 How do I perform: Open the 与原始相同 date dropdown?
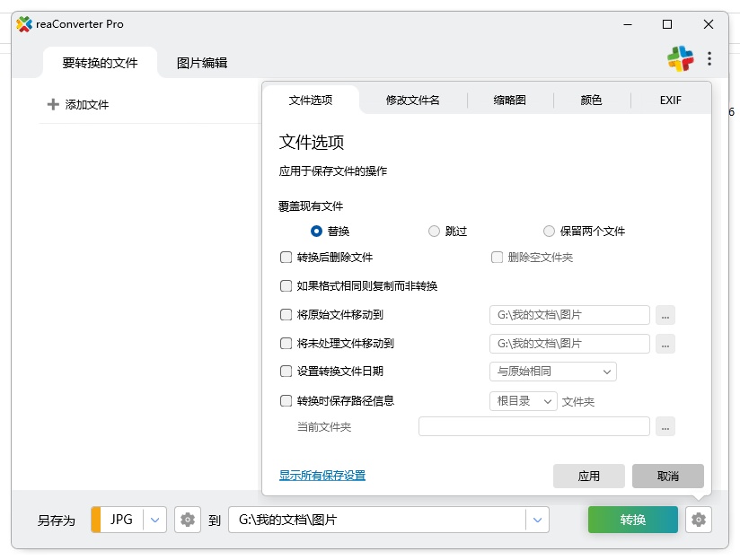click(552, 372)
